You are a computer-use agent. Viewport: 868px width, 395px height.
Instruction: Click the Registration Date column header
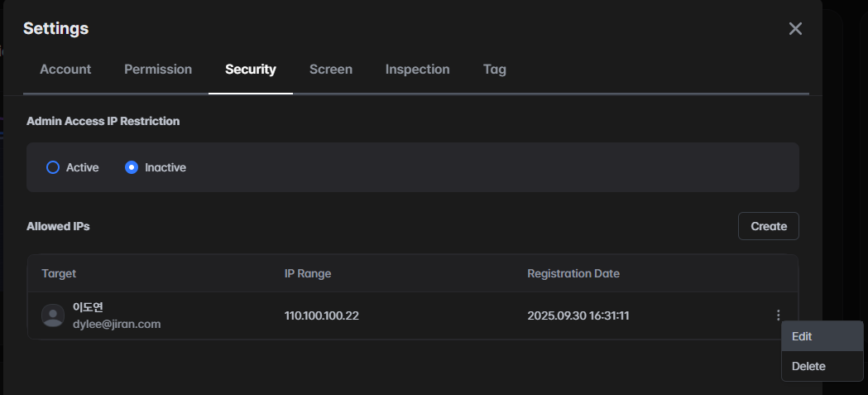pyautogui.click(x=573, y=273)
